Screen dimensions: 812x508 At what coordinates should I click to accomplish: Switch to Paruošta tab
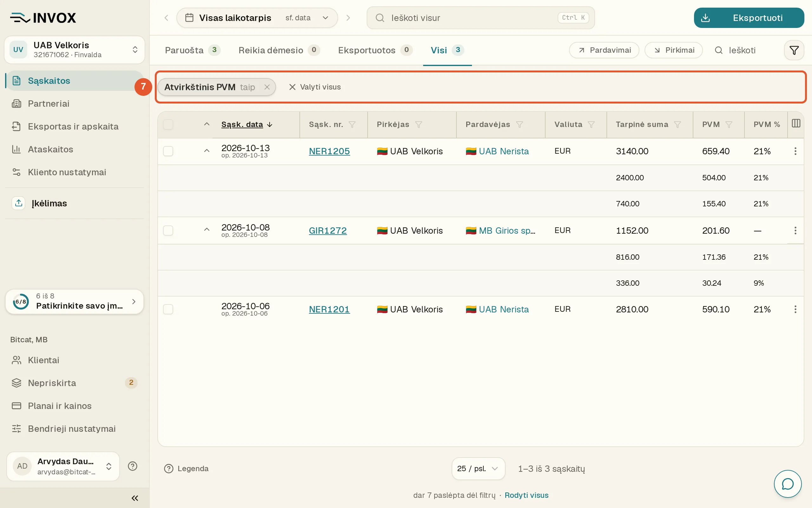coord(192,50)
